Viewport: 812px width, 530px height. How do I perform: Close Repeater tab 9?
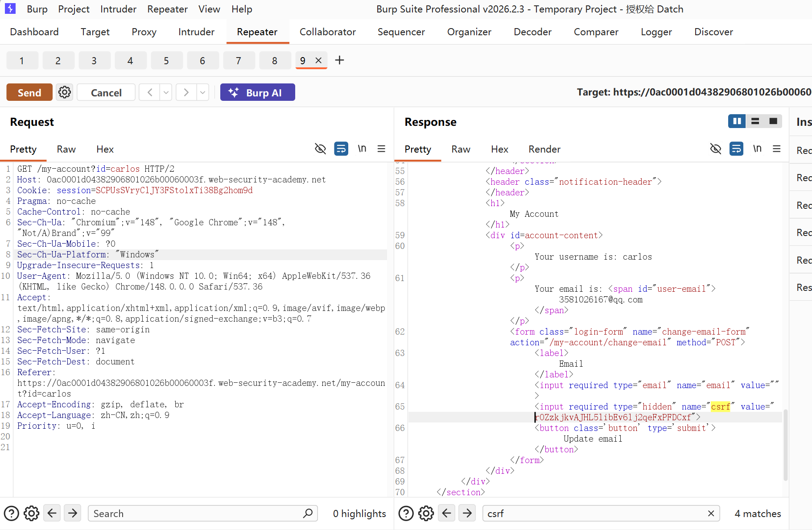tap(318, 60)
